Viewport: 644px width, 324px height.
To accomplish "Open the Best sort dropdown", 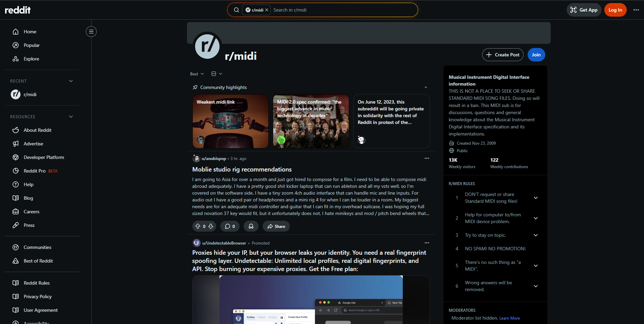I will click(196, 74).
